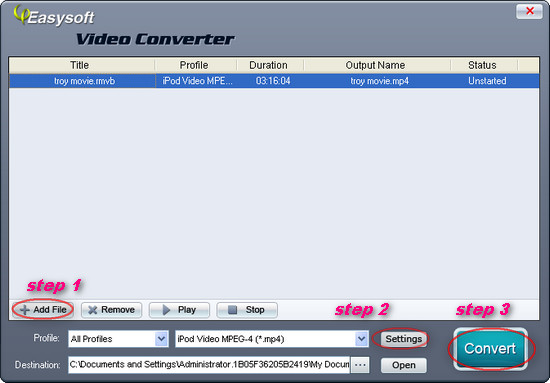Expand the All Profiles dropdown
The height and width of the screenshot is (383, 550).
(x=161, y=339)
